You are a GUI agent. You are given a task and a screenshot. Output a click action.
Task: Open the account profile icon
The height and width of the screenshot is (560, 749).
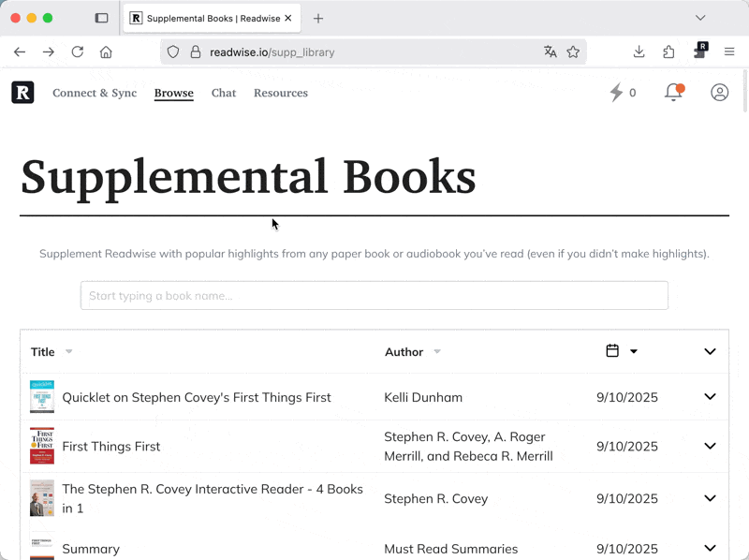(x=719, y=92)
